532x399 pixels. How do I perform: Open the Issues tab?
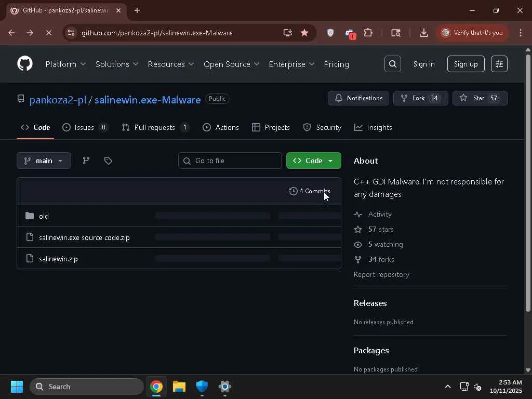[85, 127]
